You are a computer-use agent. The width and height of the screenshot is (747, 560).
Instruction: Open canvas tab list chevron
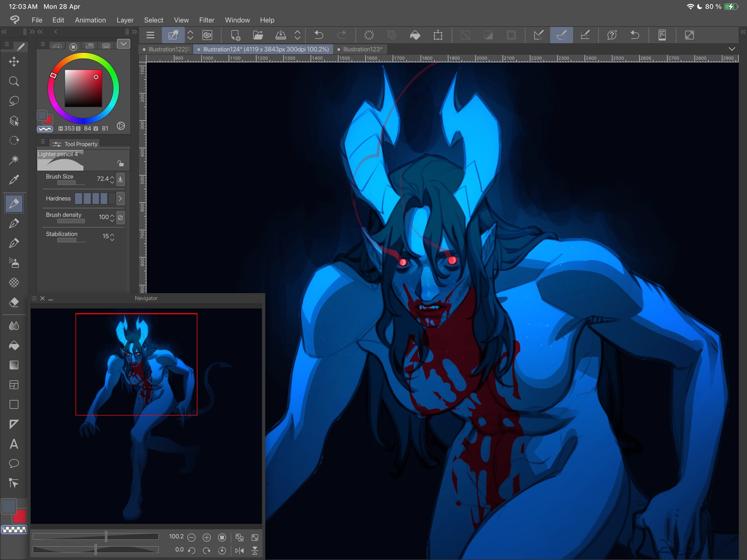(x=732, y=49)
